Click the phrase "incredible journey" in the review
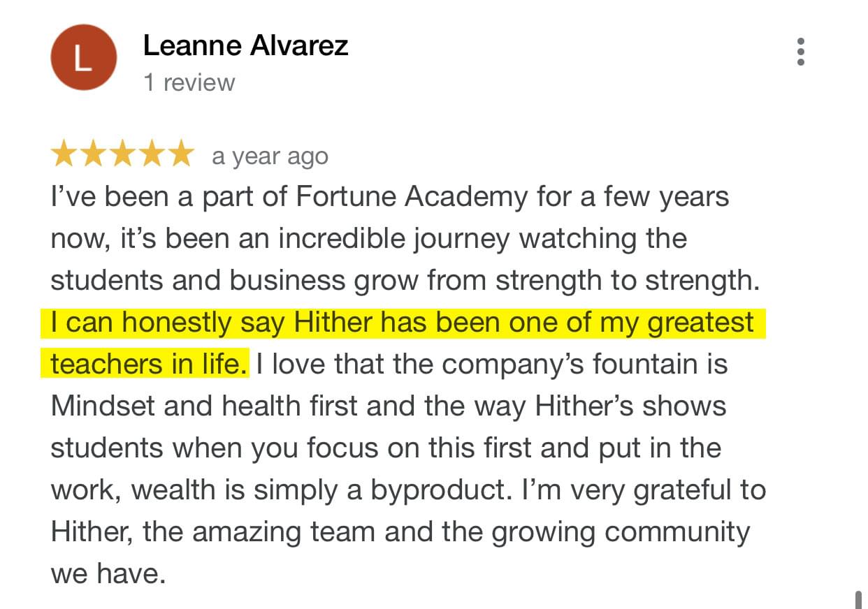868x609 pixels. tap(394, 239)
